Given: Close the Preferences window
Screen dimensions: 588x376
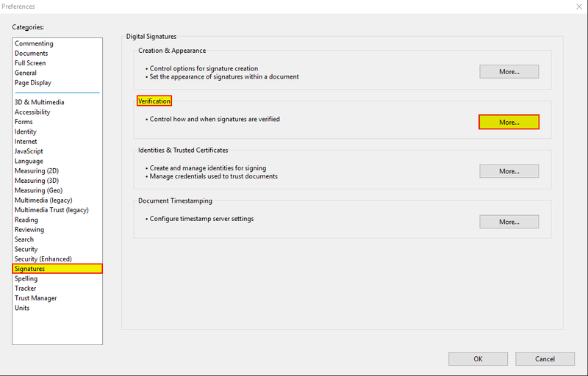Looking at the screenshot, I should pos(579,7).
